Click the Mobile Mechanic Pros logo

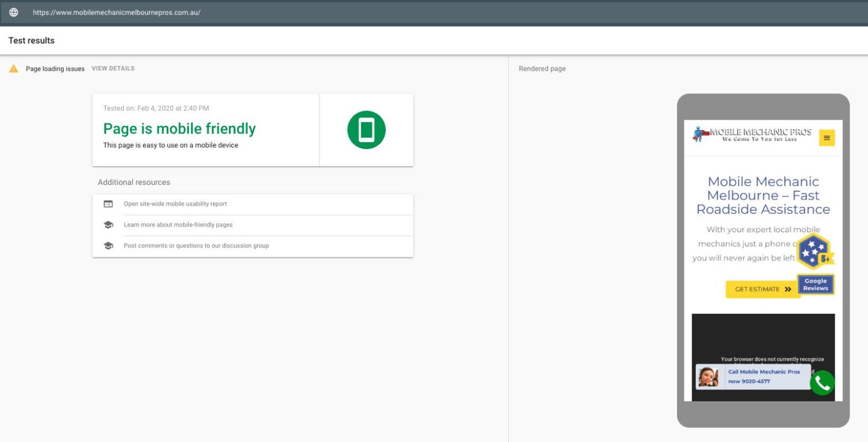click(x=752, y=135)
